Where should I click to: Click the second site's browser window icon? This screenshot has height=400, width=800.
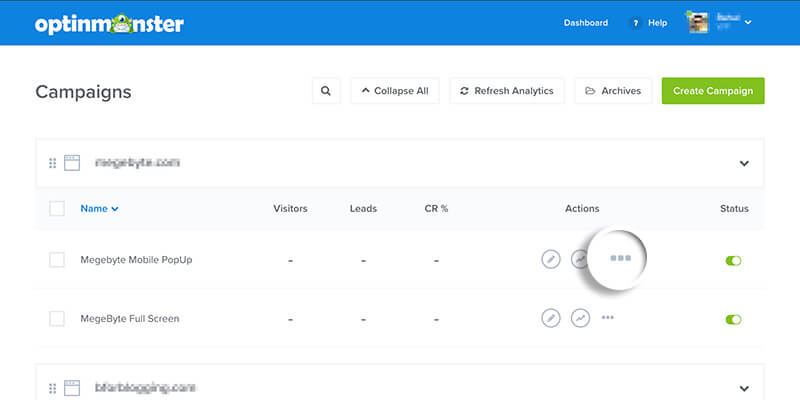click(x=72, y=387)
